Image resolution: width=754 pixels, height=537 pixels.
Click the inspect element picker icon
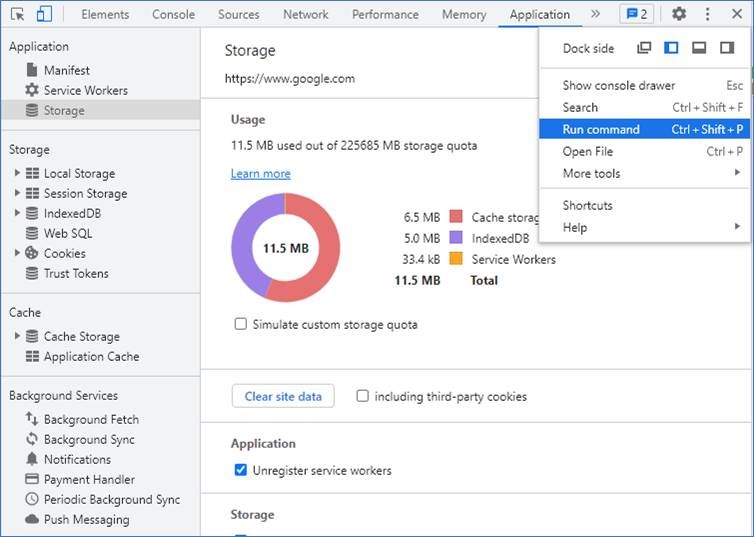[17, 14]
